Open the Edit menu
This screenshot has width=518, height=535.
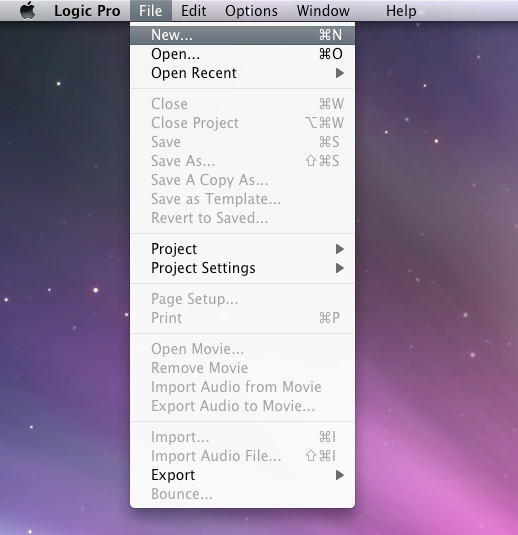(193, 11)
